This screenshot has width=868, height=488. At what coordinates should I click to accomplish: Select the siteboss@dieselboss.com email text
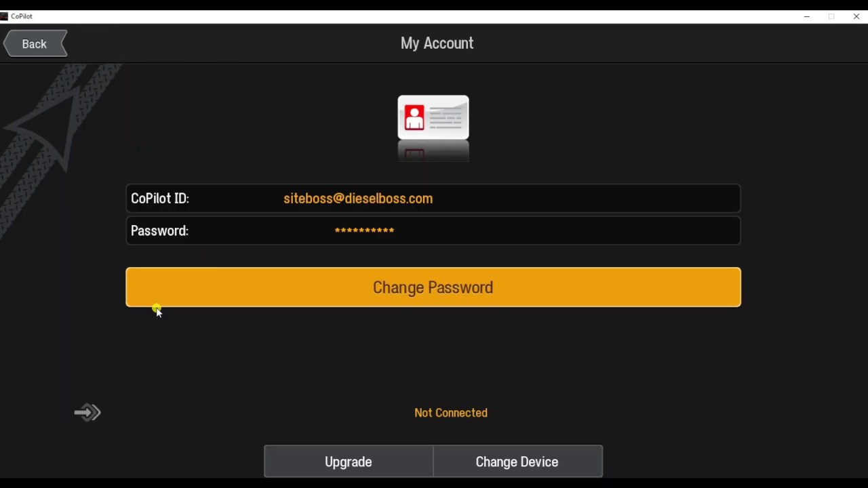pyautogui.click(x=358, y=199)
